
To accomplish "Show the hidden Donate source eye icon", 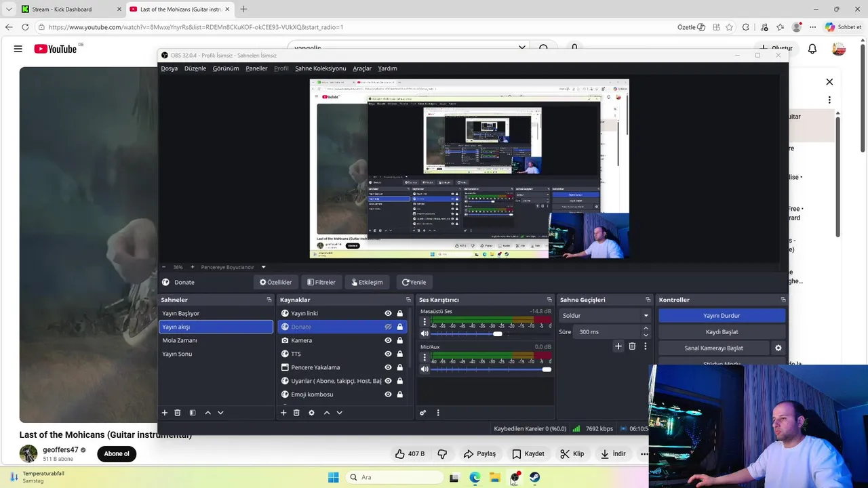I will [x=388, y=327].
